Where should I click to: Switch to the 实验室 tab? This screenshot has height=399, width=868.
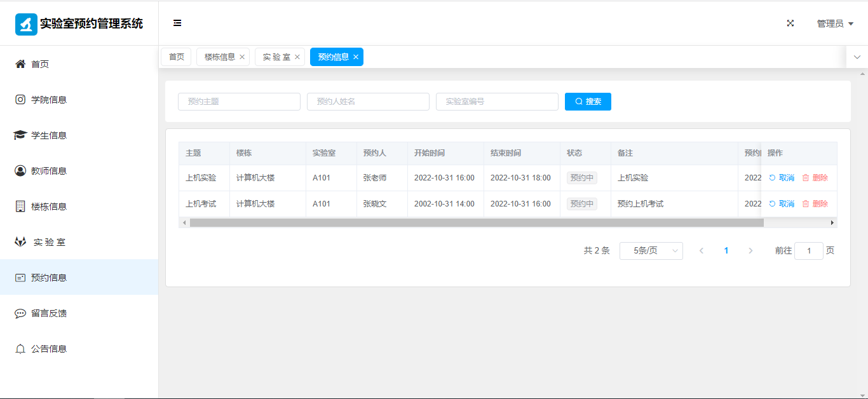tap(276, 57)
